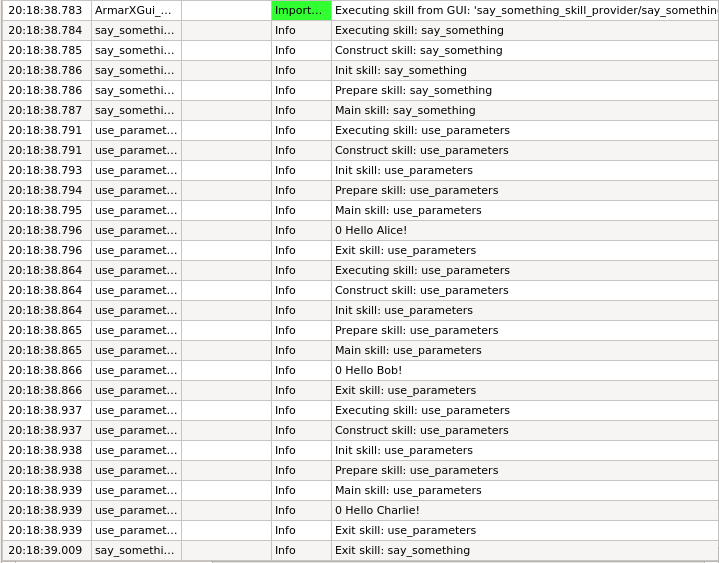This screenshot has height=563, width=719.
Task: Click 'Executing skill: use_parameters' logged at 20:18:38.937
Action: coord(422,410)
